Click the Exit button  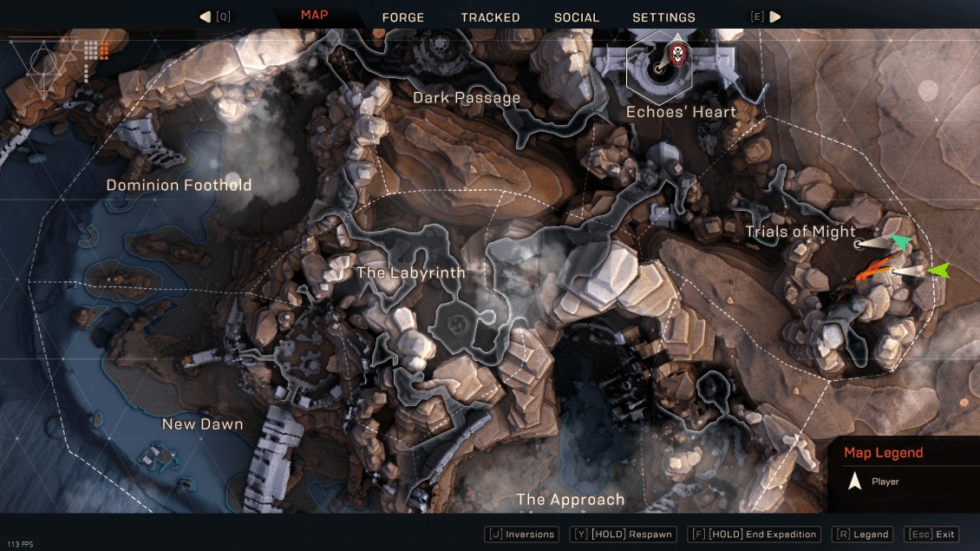(932, 535)
